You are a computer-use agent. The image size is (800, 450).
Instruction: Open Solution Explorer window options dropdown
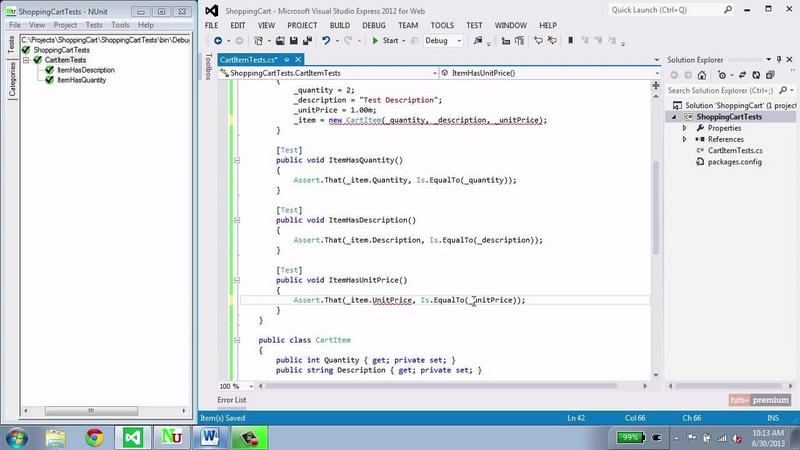768,60
